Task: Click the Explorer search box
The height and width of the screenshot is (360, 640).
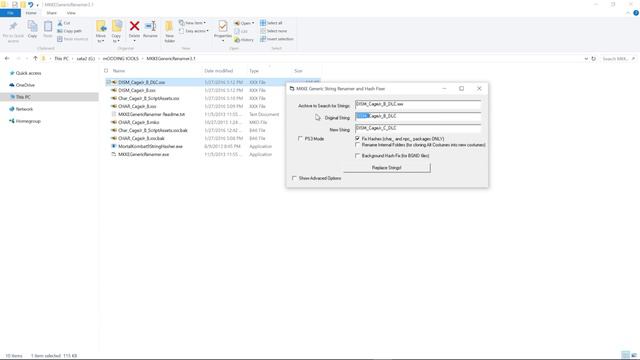Action: [x=618, y=59]
